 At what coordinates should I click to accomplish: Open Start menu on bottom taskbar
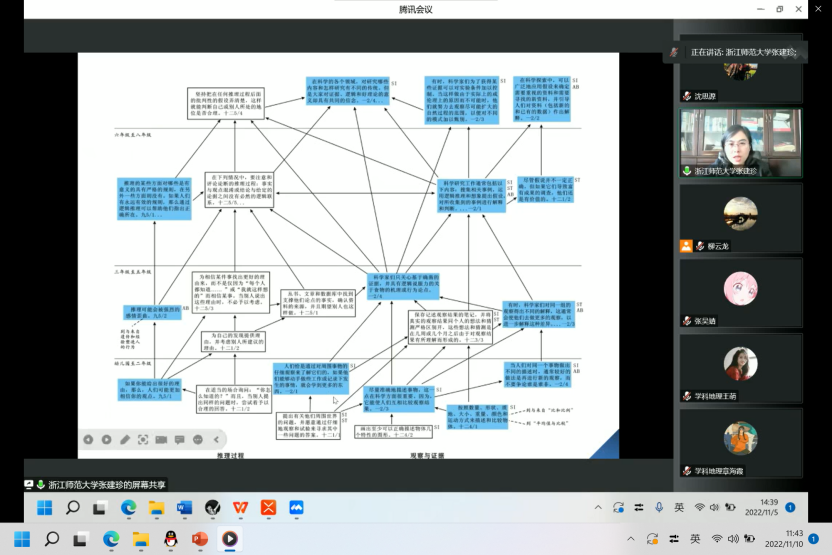(22, 539)
